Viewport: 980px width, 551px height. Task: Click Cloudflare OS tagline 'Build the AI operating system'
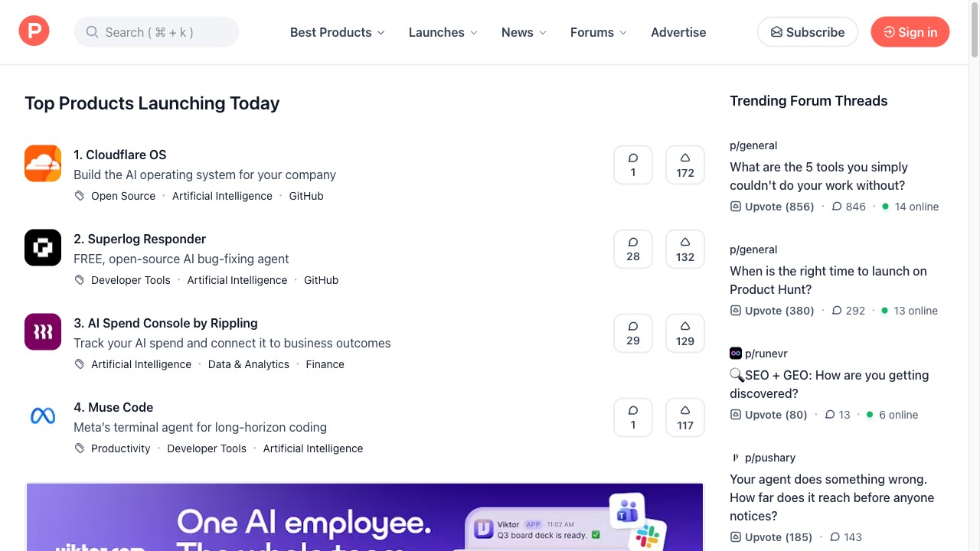[204, 174]
